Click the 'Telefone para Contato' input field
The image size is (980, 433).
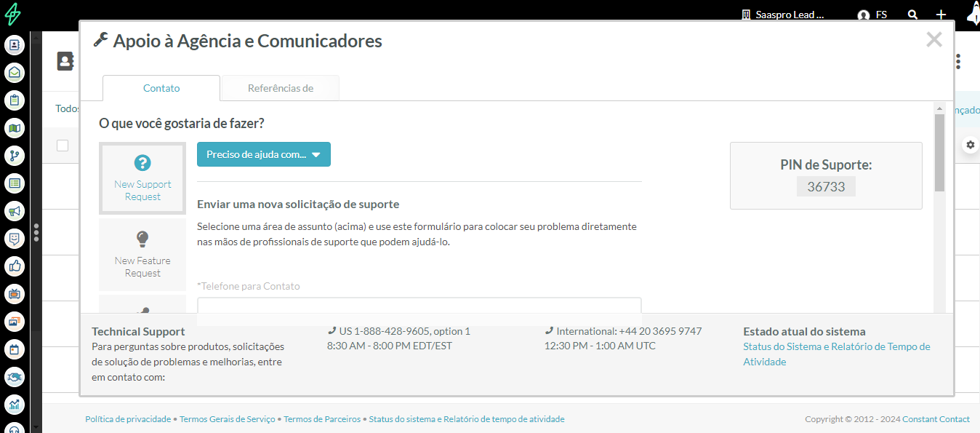(419, 306)
